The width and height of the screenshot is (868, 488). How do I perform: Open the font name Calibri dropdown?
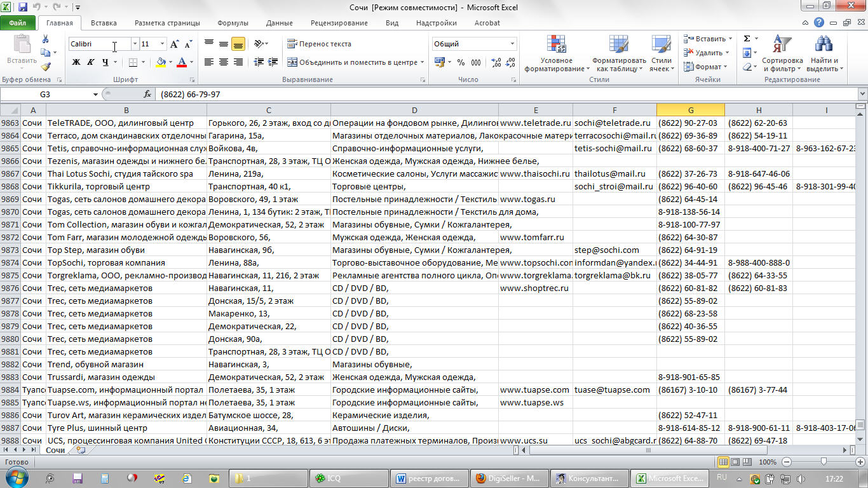pos(135,44)
